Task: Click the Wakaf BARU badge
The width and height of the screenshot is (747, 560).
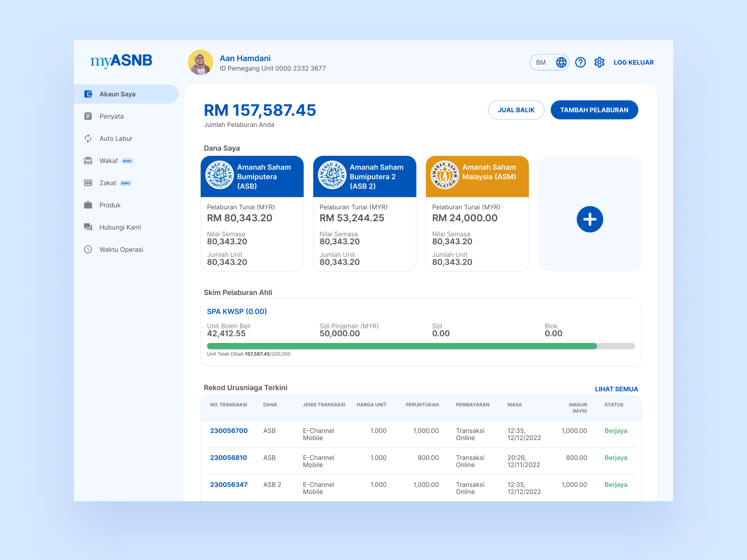Action: pyautogui.click(x=127, y=161)
